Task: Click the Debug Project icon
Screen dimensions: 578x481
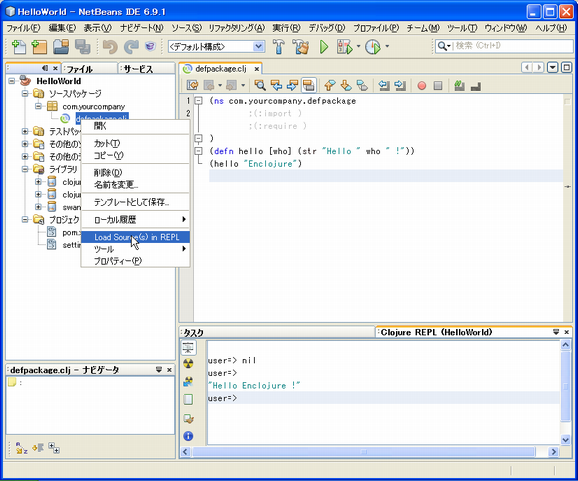Action: tap(345, 47)
